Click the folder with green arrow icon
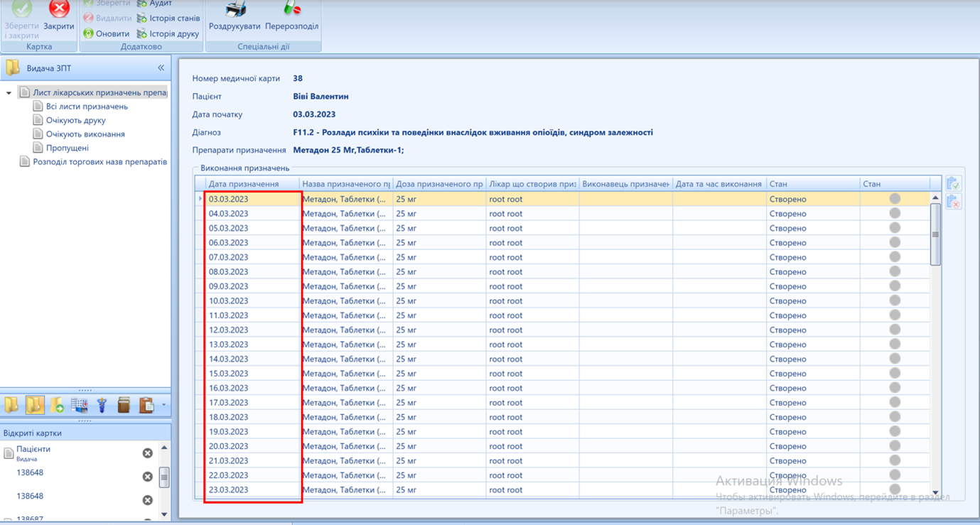Viewport: 980px width, 525px height. coord(57,405)
